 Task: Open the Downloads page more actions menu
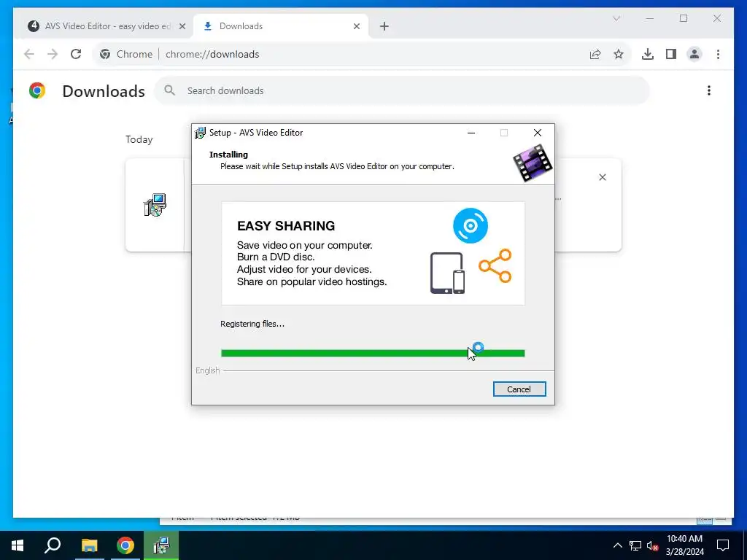pyautogui.click(x=709, y=90)
